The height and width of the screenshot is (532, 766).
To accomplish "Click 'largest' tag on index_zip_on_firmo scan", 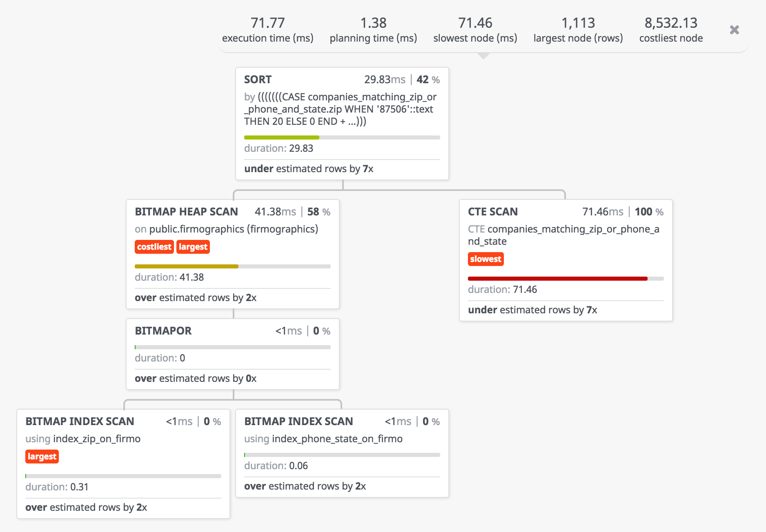I will point(42,457).
